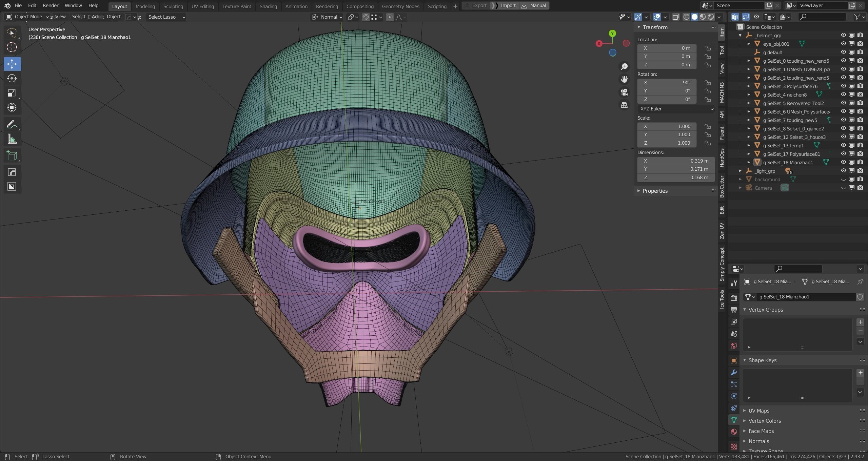The height and width of the screenshot is (461, 868).
Task: Switch to wireframe viewport shading
Action: [686, 17]
